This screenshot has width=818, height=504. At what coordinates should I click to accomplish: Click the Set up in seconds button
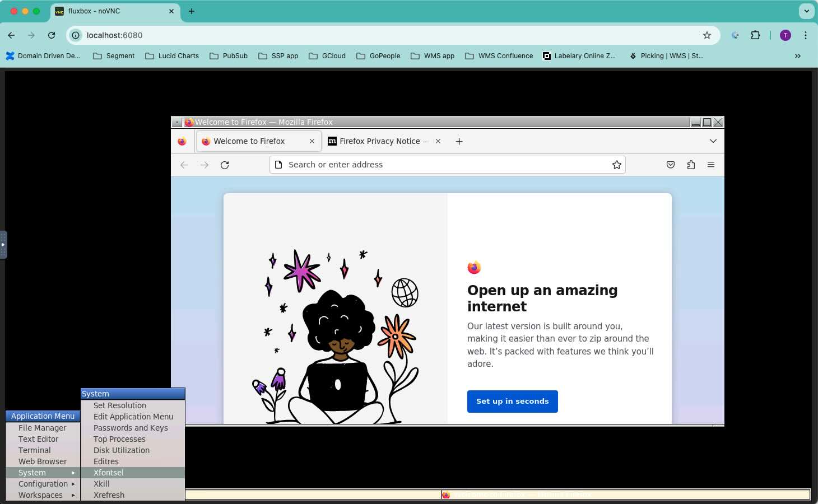[513, 402]
